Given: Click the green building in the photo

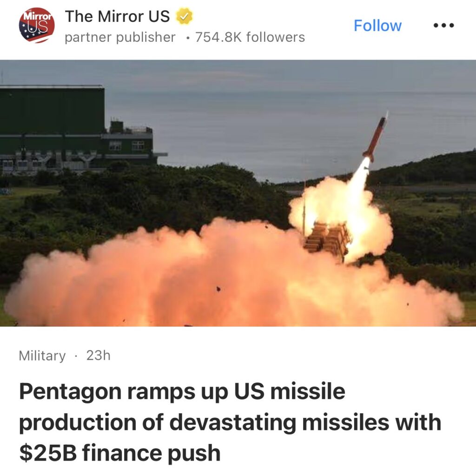Looking at the screenshot, I should [x=76, y=131].
